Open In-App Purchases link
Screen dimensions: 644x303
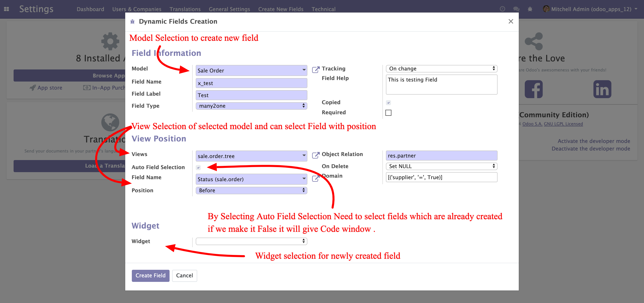[x=104, y=88]
